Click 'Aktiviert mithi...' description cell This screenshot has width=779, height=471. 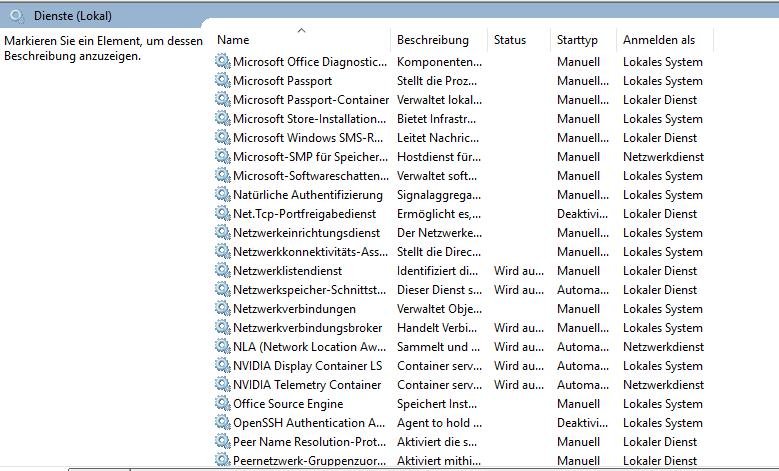439,461
